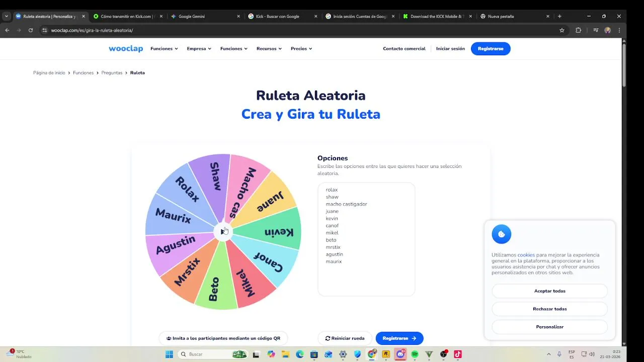The width and height of the screenshot is (644, 362).
Task: Switch to Download the KICK Mobile tab
Action: [437, 16]
